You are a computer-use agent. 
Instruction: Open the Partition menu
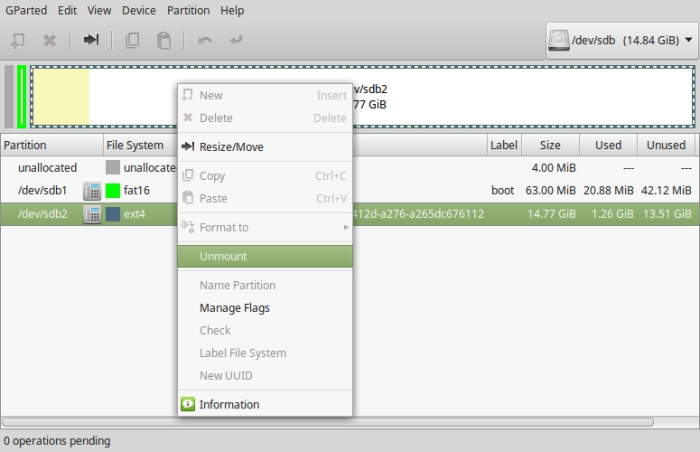coord(188,10)
